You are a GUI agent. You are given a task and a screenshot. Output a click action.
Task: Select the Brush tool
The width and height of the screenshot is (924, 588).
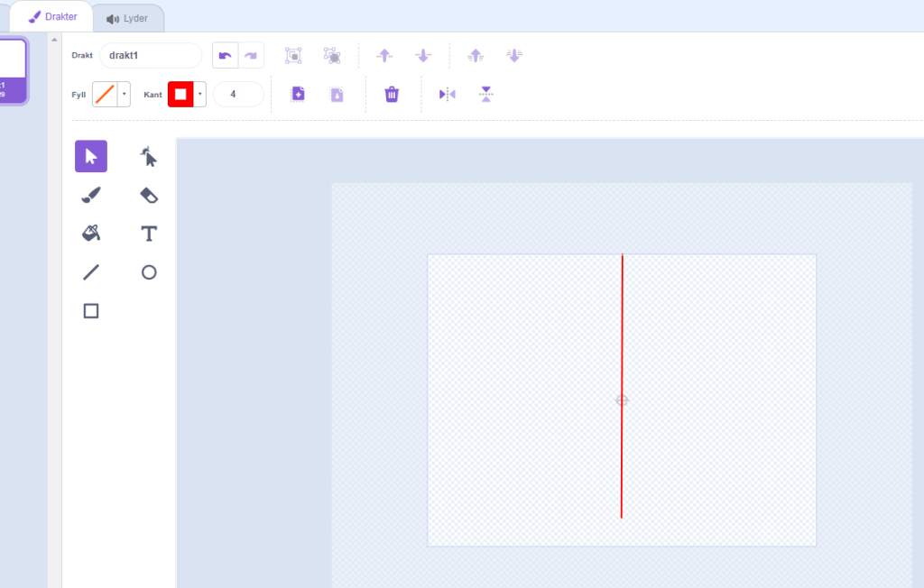pyautogui.click(x=91, y=195)
